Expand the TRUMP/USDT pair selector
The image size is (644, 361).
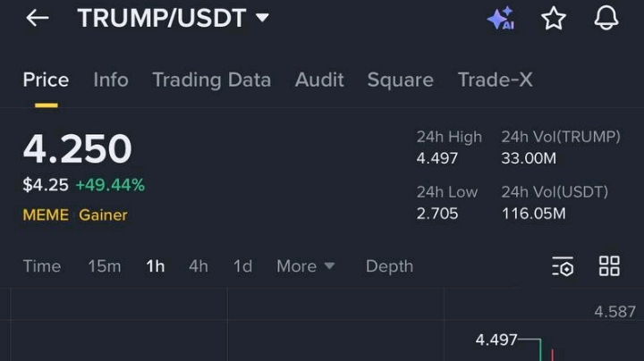click(173, 18)
